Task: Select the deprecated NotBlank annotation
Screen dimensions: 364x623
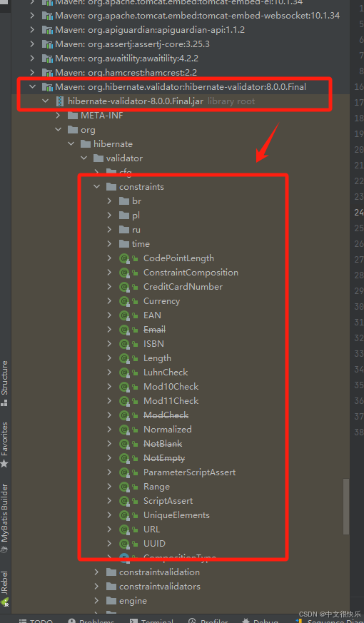Action: pos(163,444)
